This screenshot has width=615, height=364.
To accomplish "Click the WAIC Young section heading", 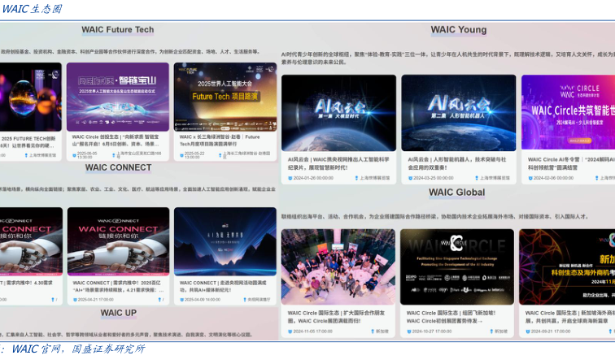I will pyautogui.click(x=459, y=30).
